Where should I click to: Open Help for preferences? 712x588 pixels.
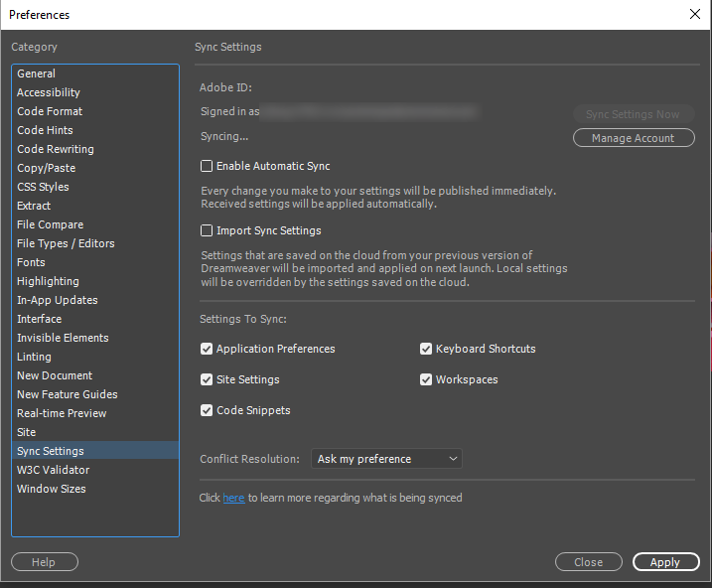(x=44, y=562)
